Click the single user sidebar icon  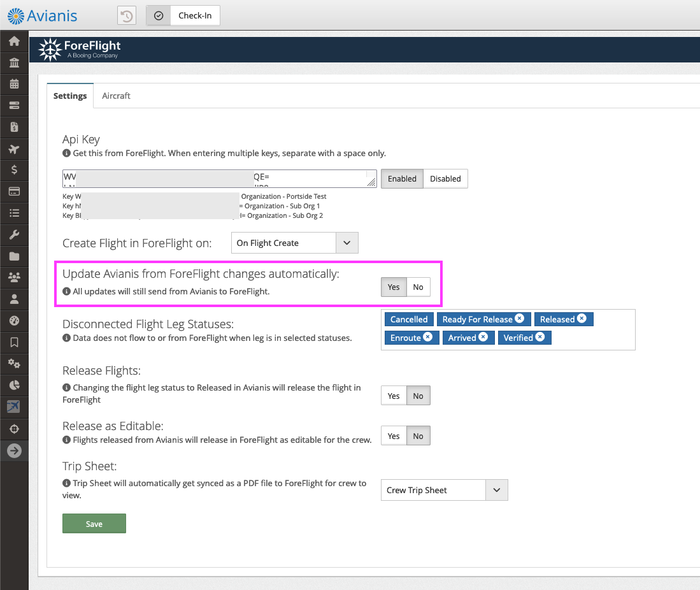(14, 299)
